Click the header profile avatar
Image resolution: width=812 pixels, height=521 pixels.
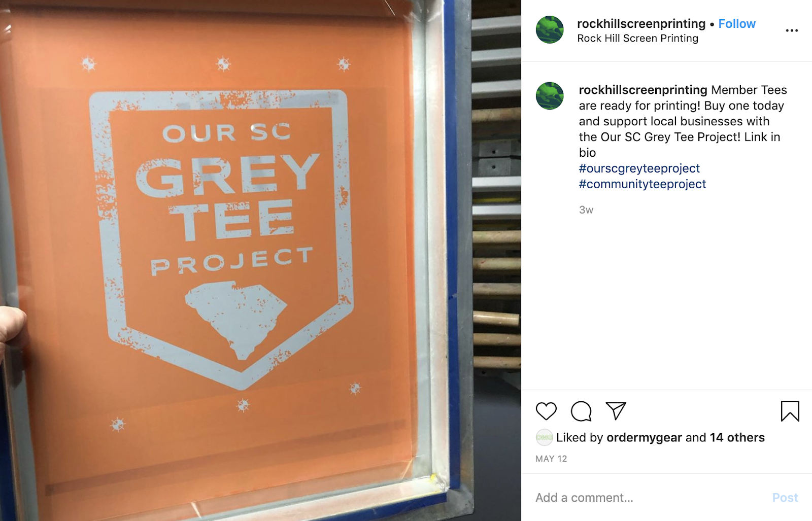[550, 29]
